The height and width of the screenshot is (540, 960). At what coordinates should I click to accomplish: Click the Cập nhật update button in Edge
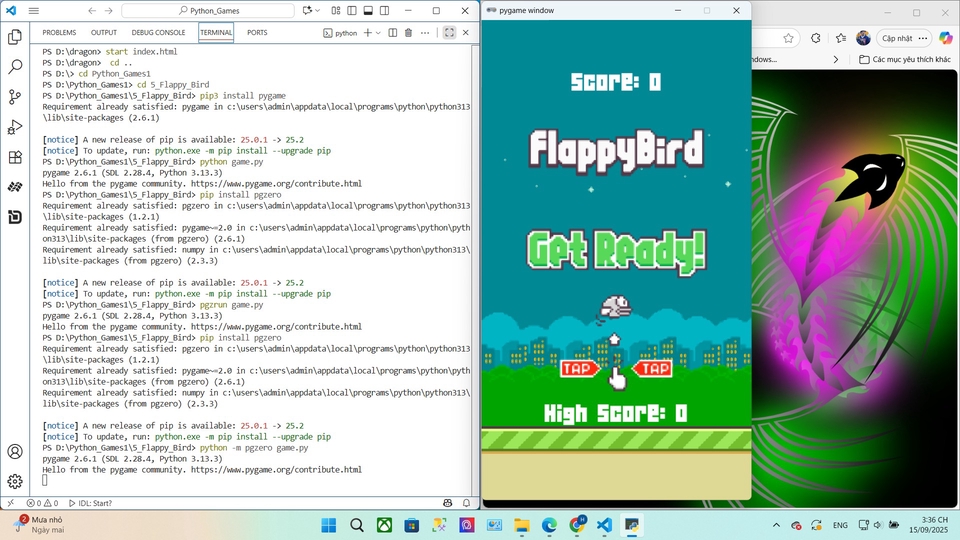[x=896, y=38]
